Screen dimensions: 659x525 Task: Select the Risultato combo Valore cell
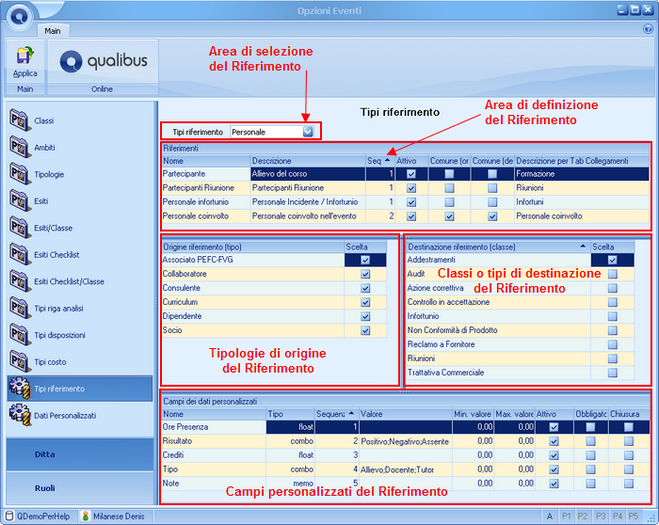[x=405, y=441]
